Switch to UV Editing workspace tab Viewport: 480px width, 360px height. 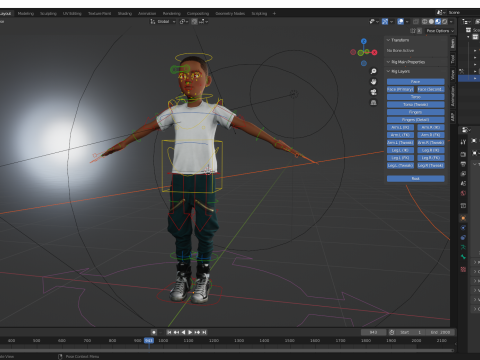tap(72, 13)
